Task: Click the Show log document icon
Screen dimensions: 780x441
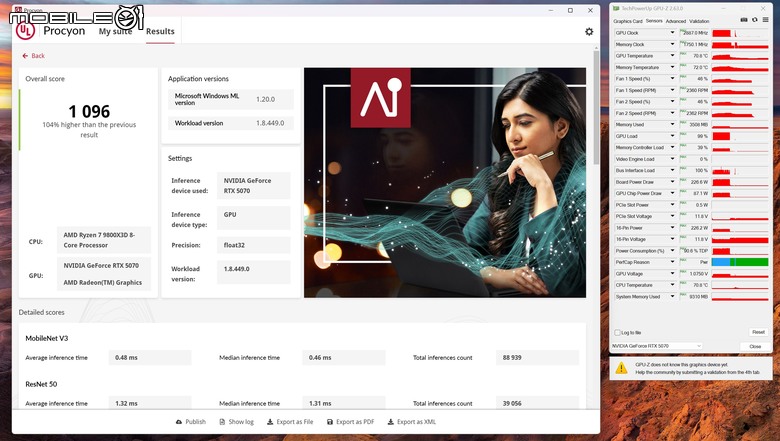Action: 222,422
